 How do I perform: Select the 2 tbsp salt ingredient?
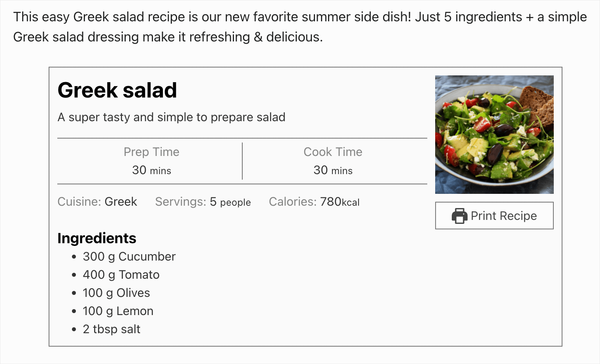pyautogui.click(x=111, y=329)
